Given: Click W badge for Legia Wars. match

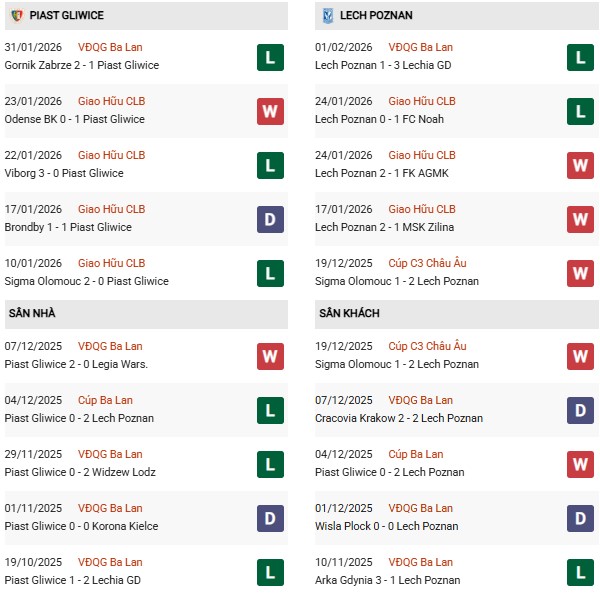Looking at the screenshot, I should tap(270, 356).
